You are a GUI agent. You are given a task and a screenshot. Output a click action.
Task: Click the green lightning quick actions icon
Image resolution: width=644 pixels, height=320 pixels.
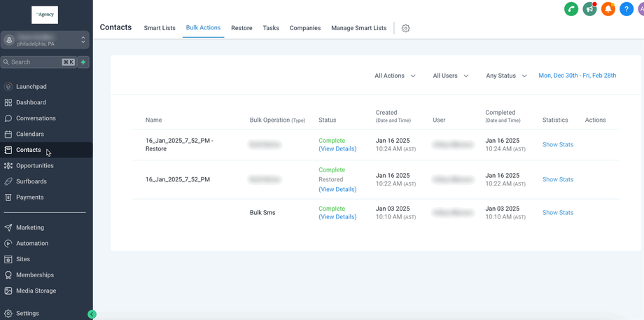[x=83, y=62]
